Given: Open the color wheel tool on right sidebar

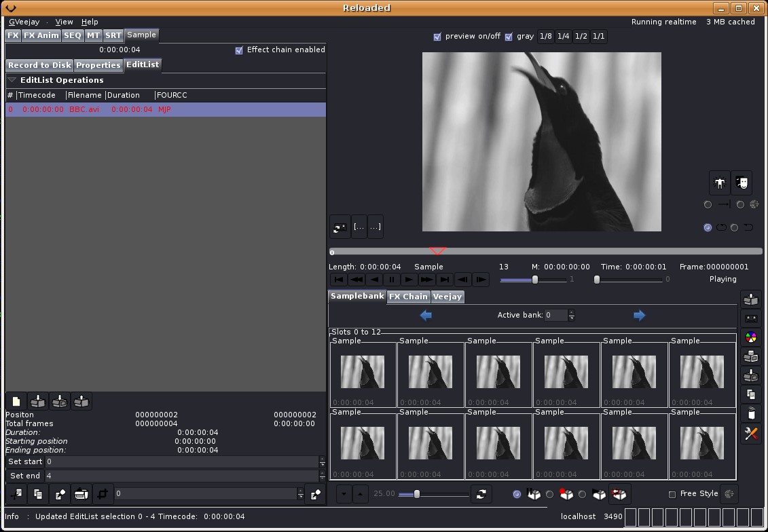Looking at the screenshot, I should coord(750,337).
